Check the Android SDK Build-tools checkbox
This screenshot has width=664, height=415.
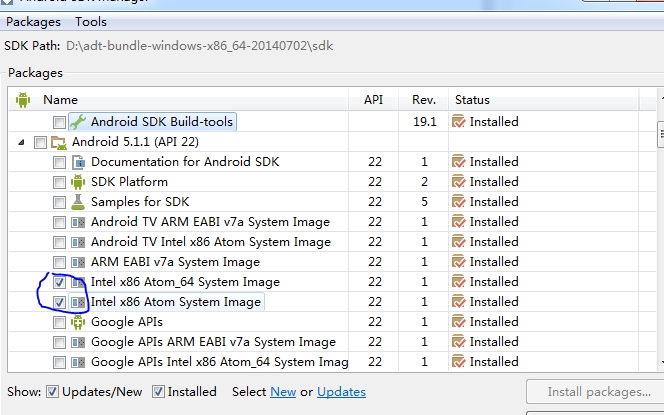click(59, 122)
